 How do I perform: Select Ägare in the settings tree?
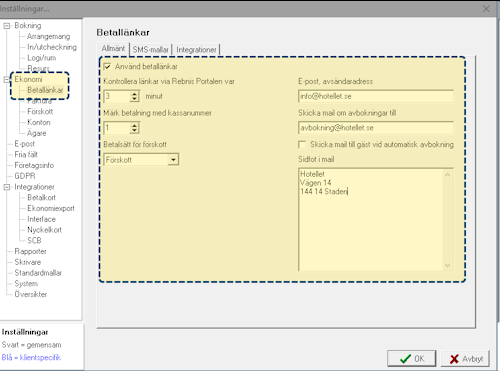37,133
